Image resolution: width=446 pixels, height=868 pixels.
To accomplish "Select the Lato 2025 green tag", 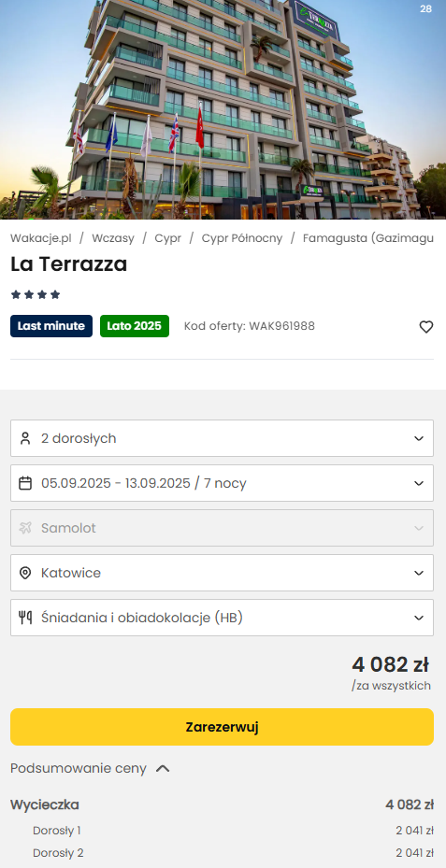I will pos(135,326).
